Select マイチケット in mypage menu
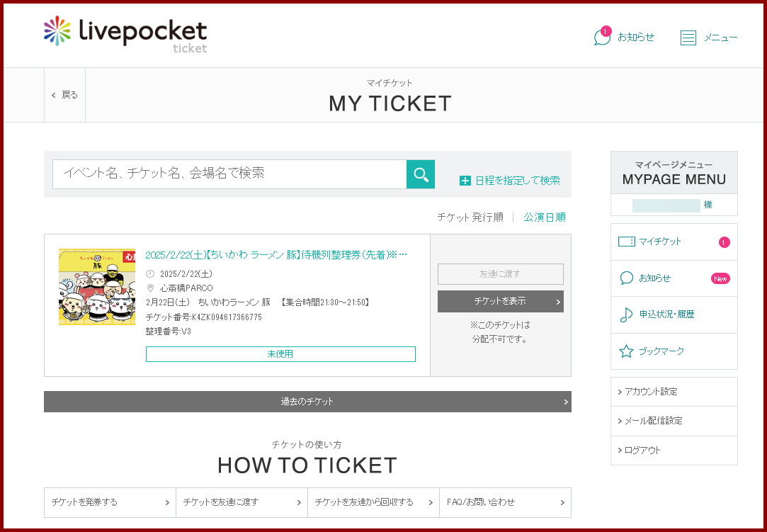Screen dimensions: 767x532 [674, 242]
